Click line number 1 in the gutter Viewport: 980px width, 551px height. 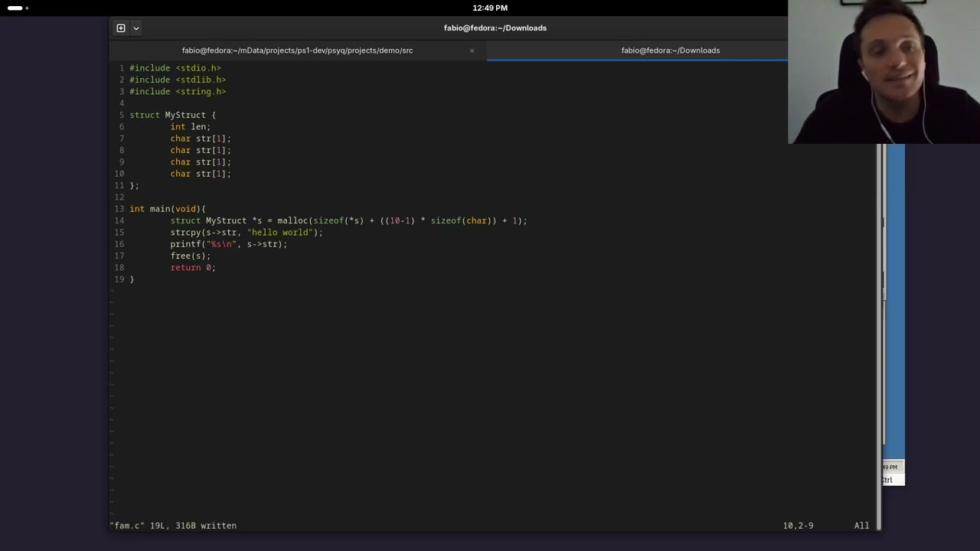click(x=121, y=68)
